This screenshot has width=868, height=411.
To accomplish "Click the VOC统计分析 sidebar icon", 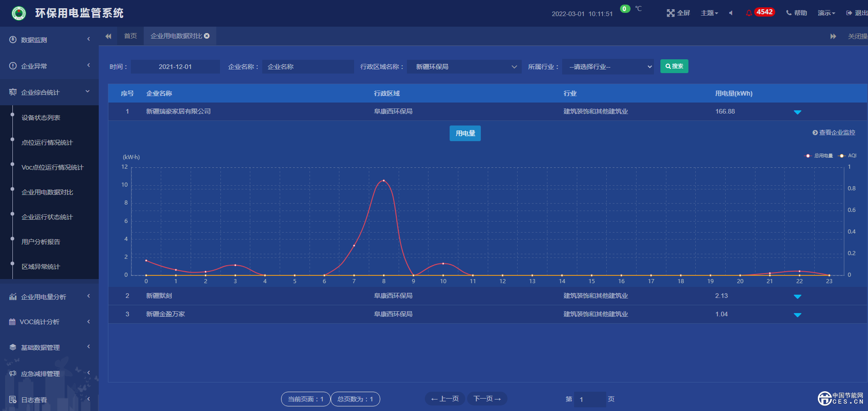I will tap(12, 322).
